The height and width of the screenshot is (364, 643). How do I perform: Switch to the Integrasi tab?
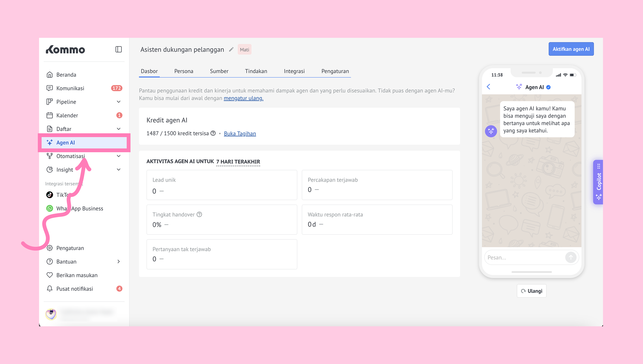(x=294, y=71)
